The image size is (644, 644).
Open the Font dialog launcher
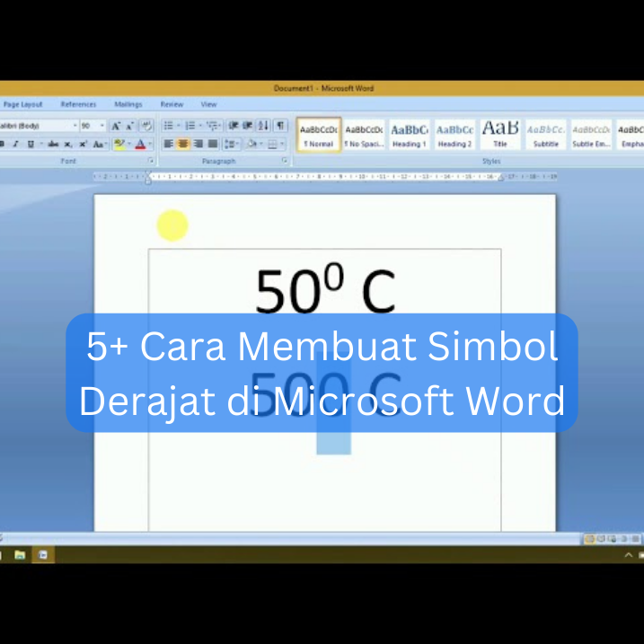pyautogui.click(x=151, y=161)
